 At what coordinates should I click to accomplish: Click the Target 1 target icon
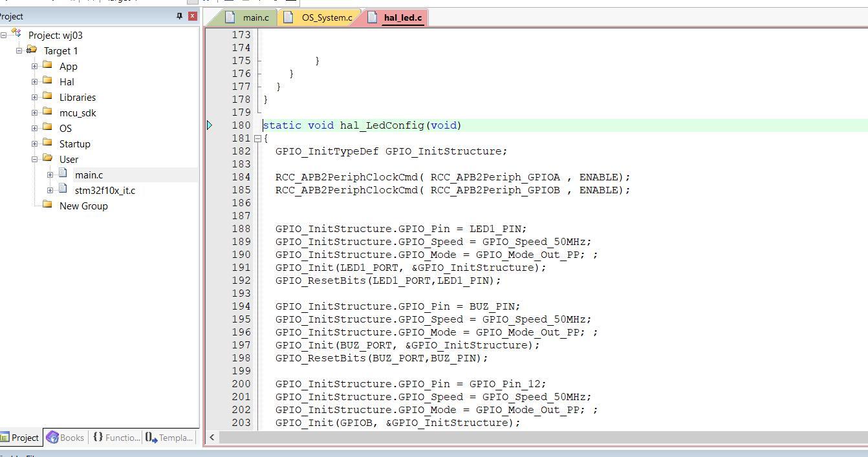32,50
